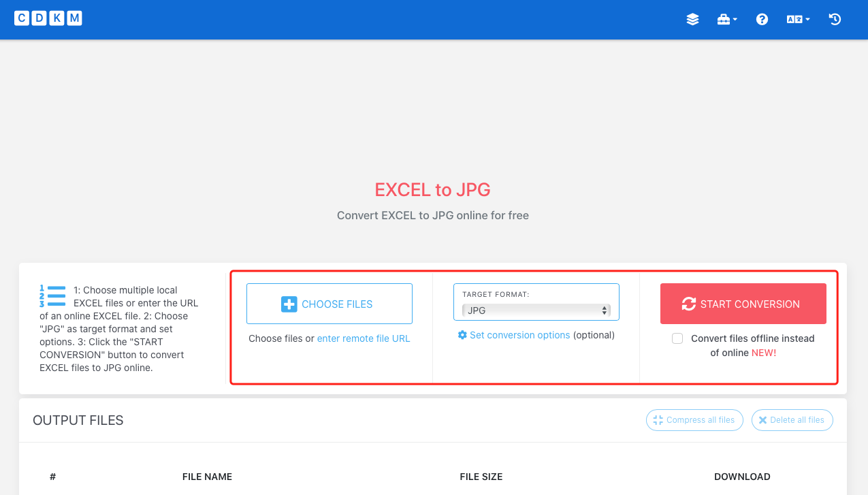Screen dimensions: 868x495
Task: Enable converting files offline instead of online
Action: pos(677,338)
